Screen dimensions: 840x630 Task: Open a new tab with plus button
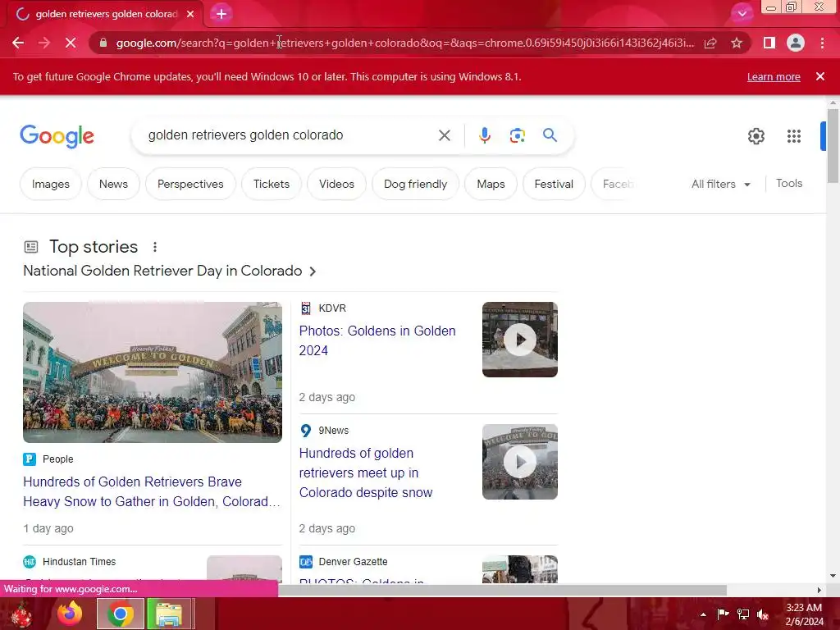221,14
